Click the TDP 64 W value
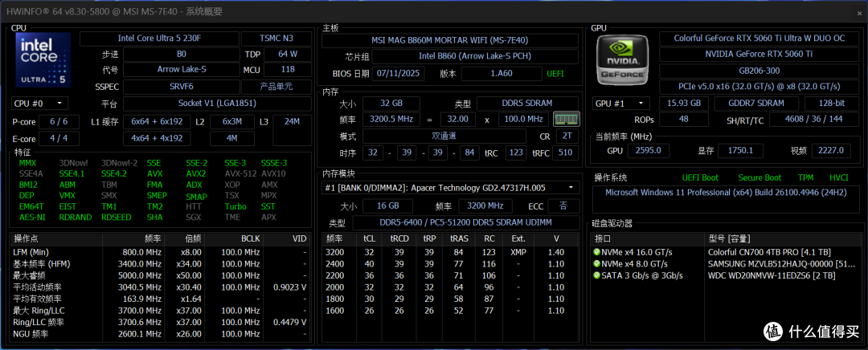Image resolution: width=868 pixels, height=350 pixels. 288,55
